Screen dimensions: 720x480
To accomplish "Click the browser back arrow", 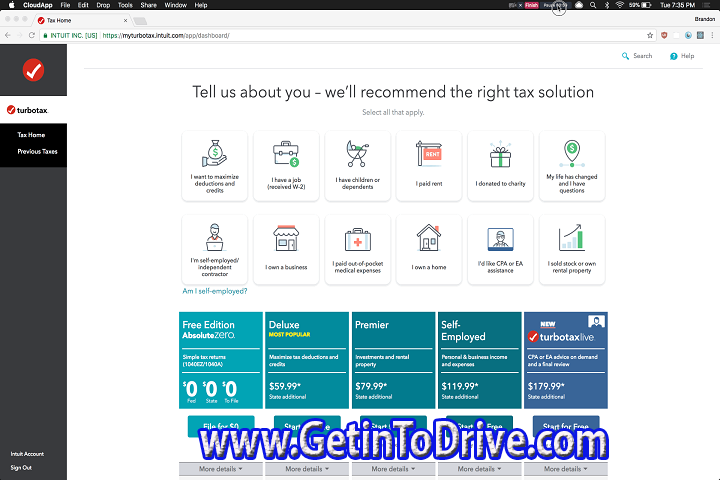I will point(8,35).
